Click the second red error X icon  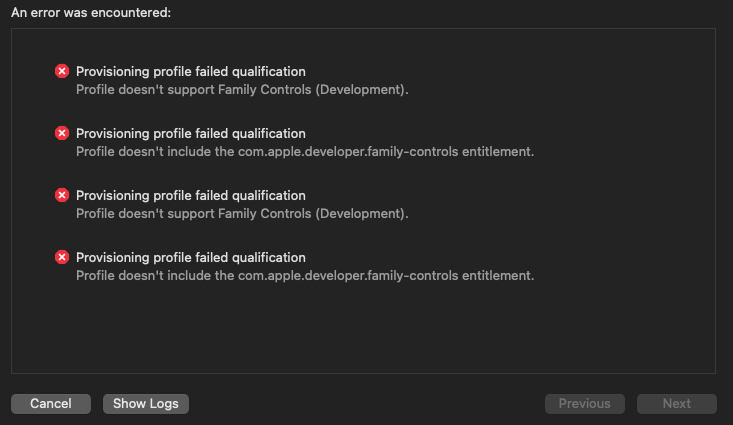point(62,133)
